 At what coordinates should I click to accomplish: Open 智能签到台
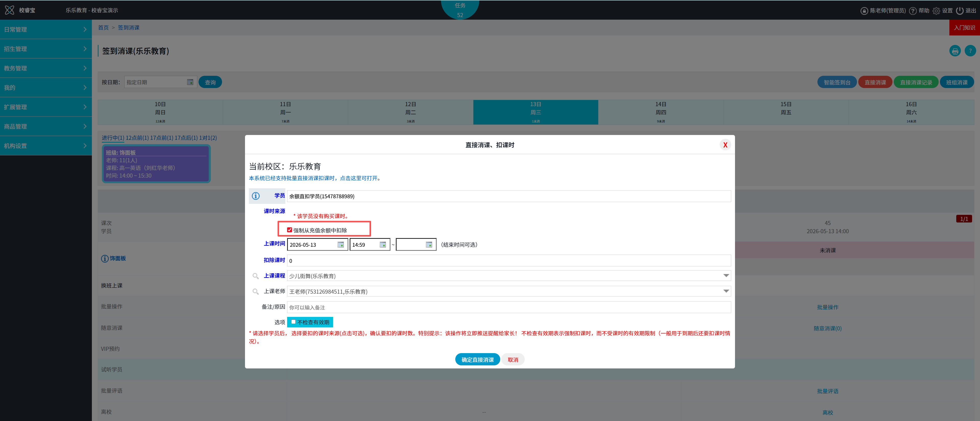click(837, 82)
